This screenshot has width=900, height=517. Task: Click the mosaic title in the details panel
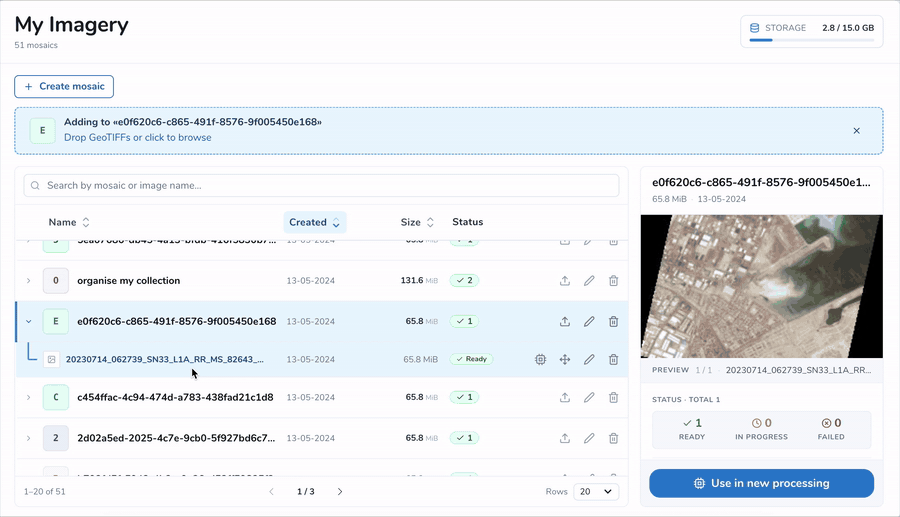click(x=761, y=182)
